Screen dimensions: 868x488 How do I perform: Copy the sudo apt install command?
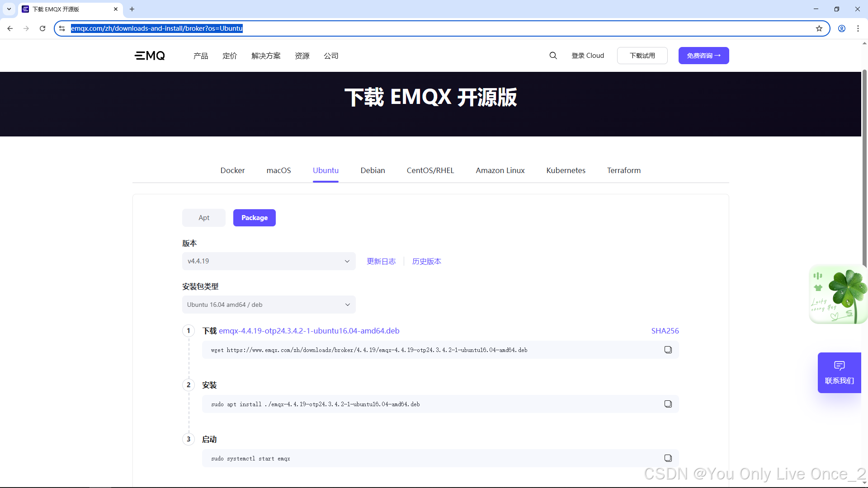pos(668,404)
